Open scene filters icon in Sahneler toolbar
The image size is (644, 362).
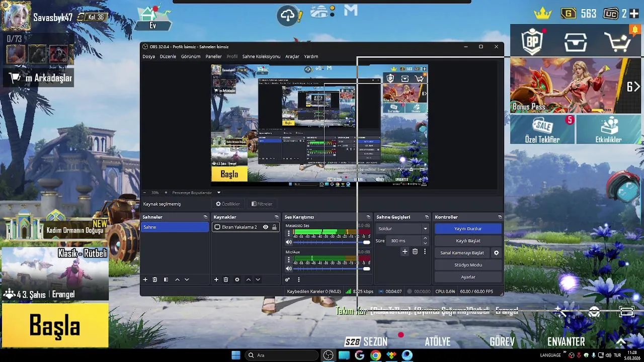166,280
